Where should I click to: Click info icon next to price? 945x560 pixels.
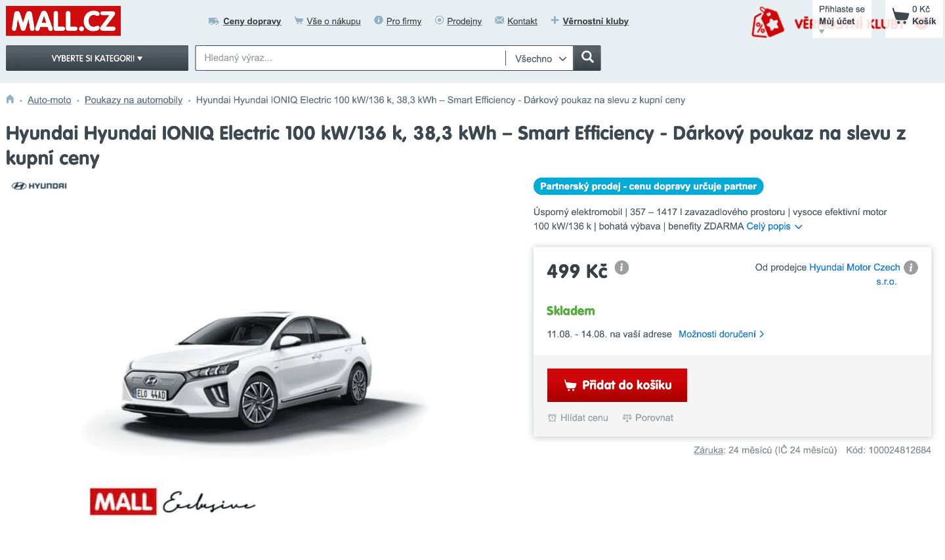tap(621, 268)
